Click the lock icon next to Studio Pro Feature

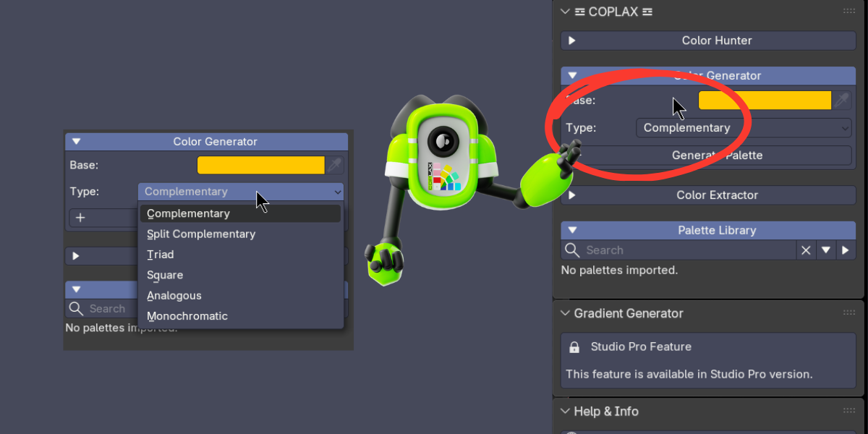[x=574, y=347]
